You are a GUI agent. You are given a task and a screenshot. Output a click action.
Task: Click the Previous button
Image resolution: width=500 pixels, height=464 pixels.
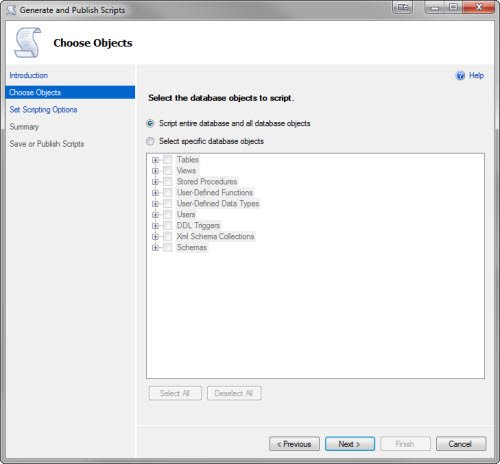click(294, 444)
